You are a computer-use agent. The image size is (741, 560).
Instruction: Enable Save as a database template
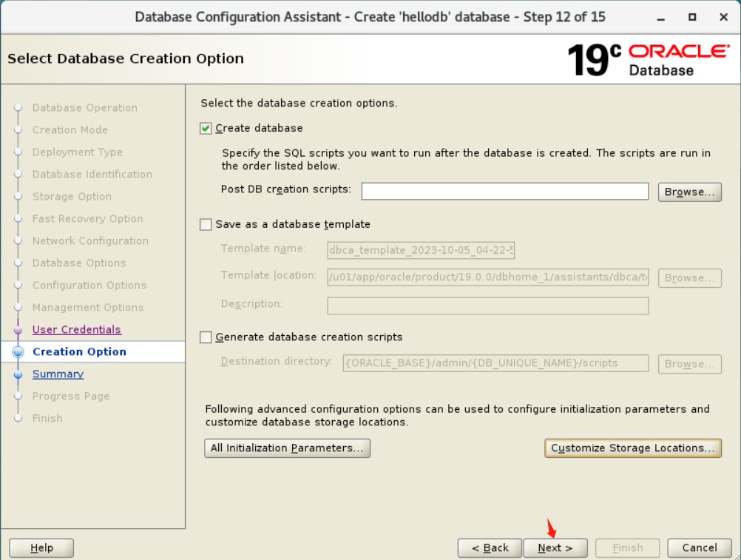pyautogui.click(x=206, y=224)
